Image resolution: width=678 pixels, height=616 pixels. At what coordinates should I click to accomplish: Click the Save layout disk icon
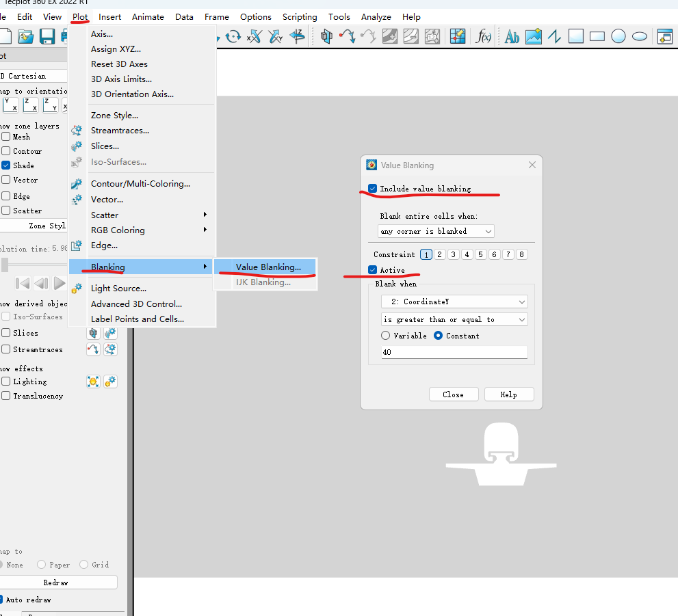[47, 37]
